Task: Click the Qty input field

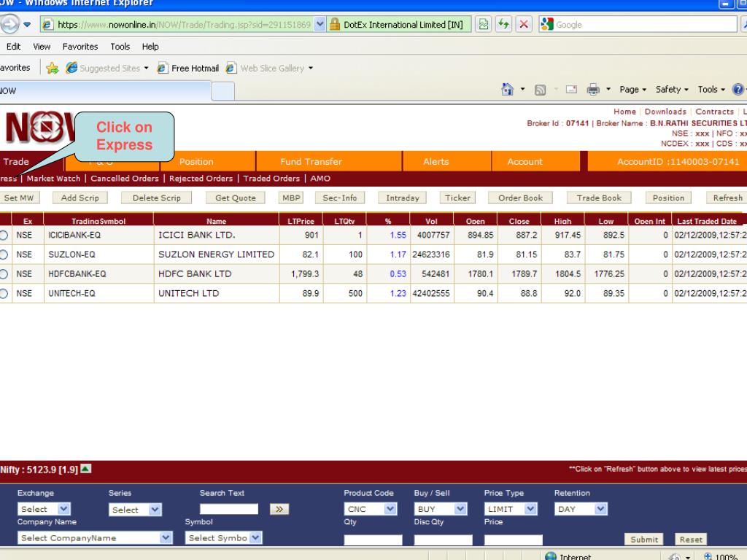Action: (x=373, y=540)
